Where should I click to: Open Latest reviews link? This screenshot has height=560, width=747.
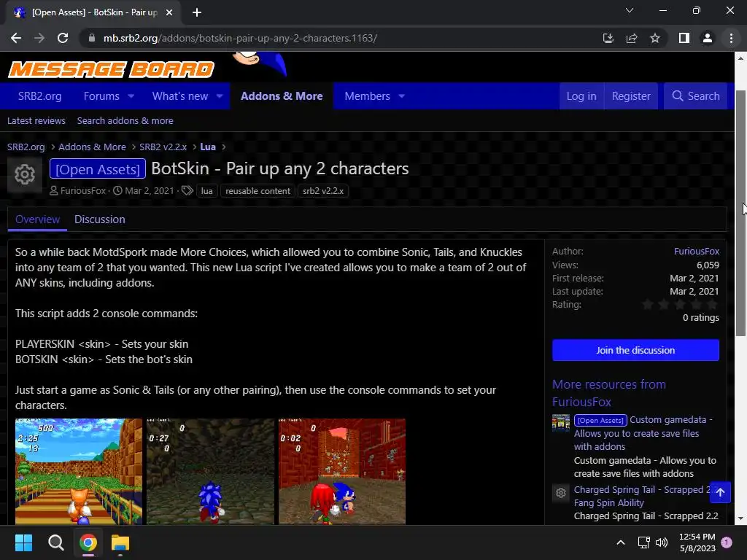pyautogui.click(x=36, y=121)
